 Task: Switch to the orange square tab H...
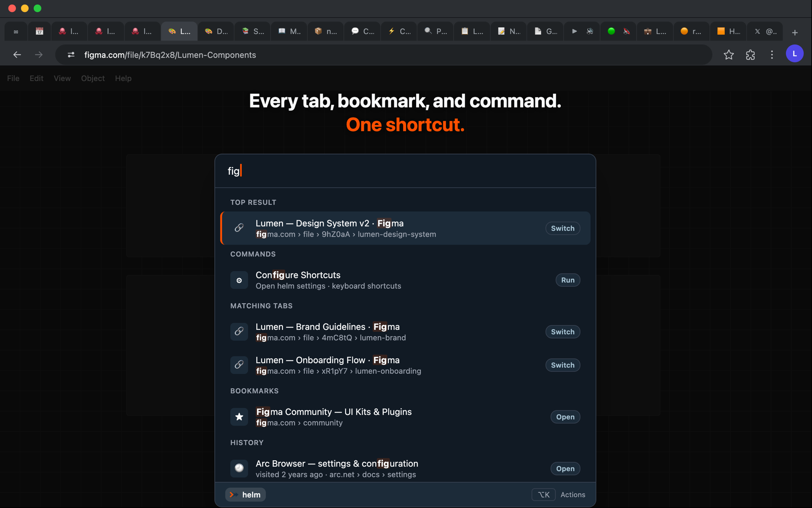tap(728, 31)
